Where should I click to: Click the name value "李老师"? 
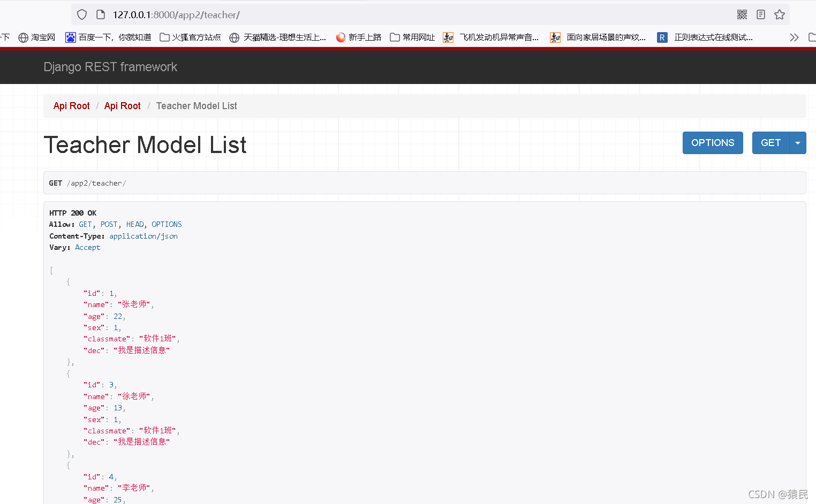134,488
